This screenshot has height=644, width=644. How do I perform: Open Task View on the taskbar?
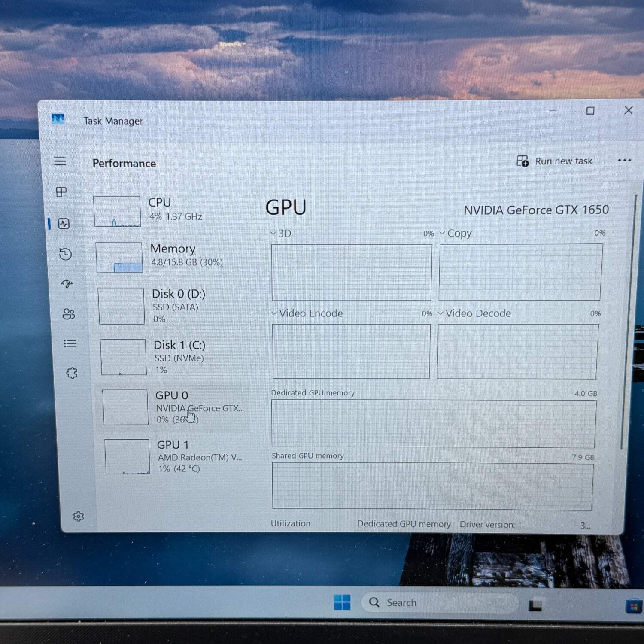point(535,605)
